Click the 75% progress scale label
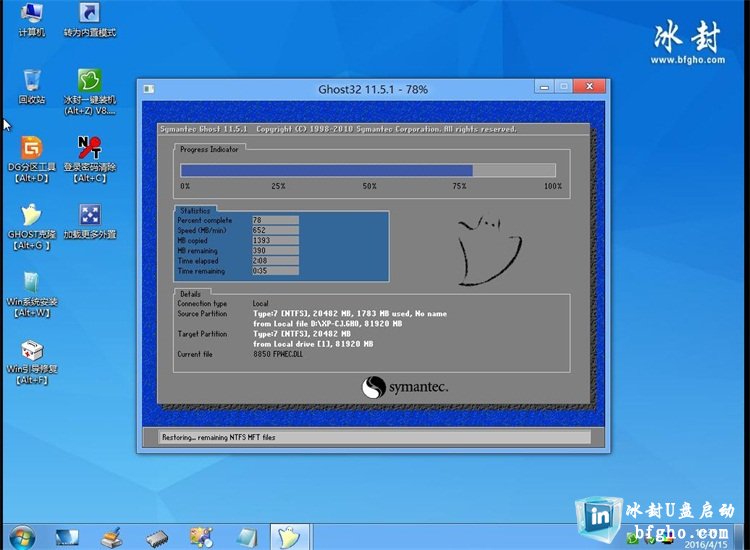Viewport: 750px width, 550px height. tap(459, 186)
